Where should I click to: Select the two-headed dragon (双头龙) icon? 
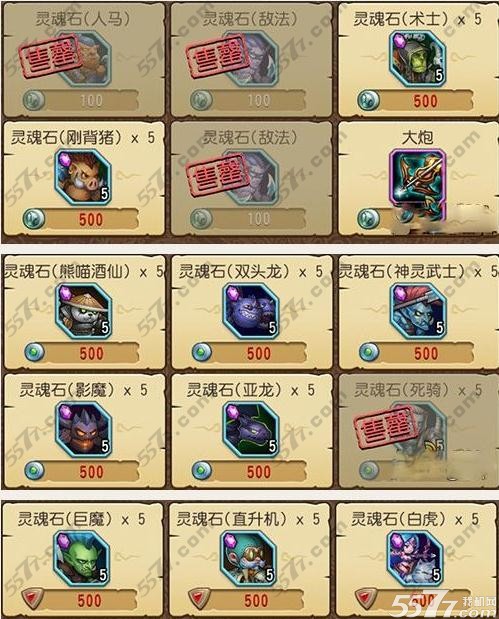tap(251, 311)
